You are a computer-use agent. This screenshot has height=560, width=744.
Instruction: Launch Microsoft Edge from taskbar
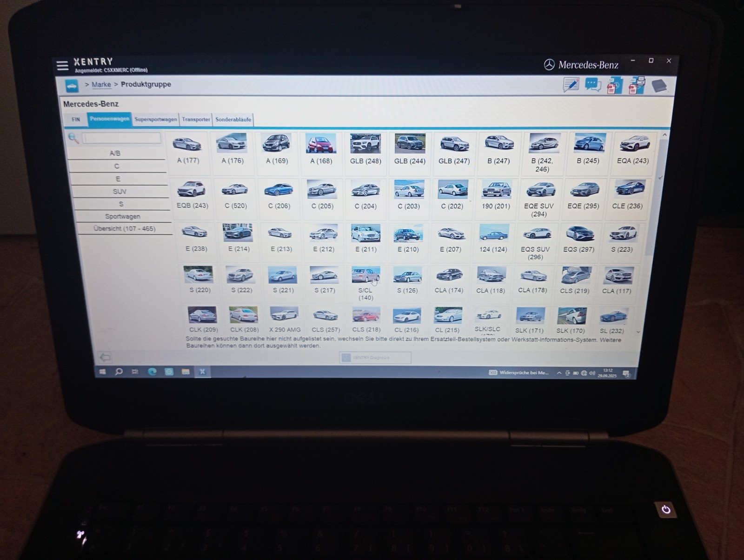tap(152, 372)
